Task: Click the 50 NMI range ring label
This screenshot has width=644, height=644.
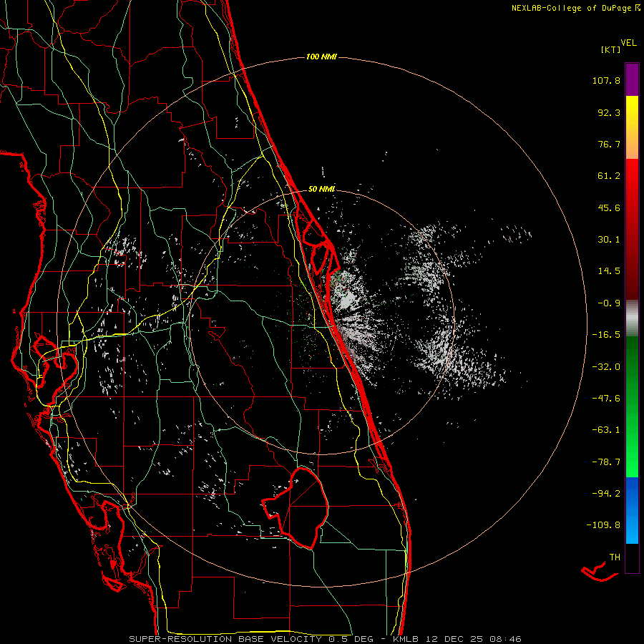Action: [321, 189]
